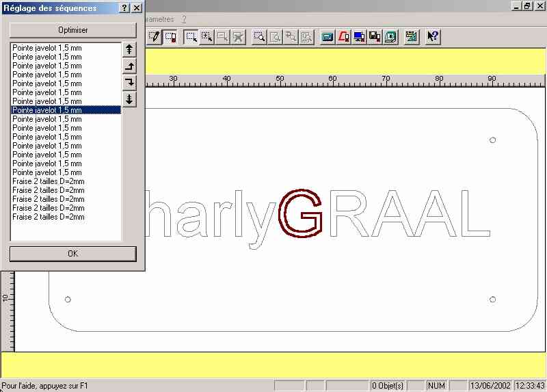Click the time 12:33:43 in status bar

[x=530, y=386]
